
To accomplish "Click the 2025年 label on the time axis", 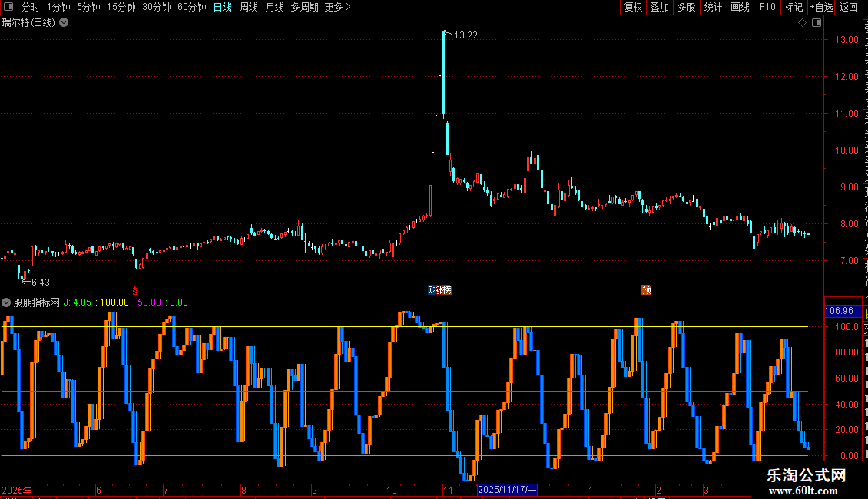I will click(x=17, y=491).
